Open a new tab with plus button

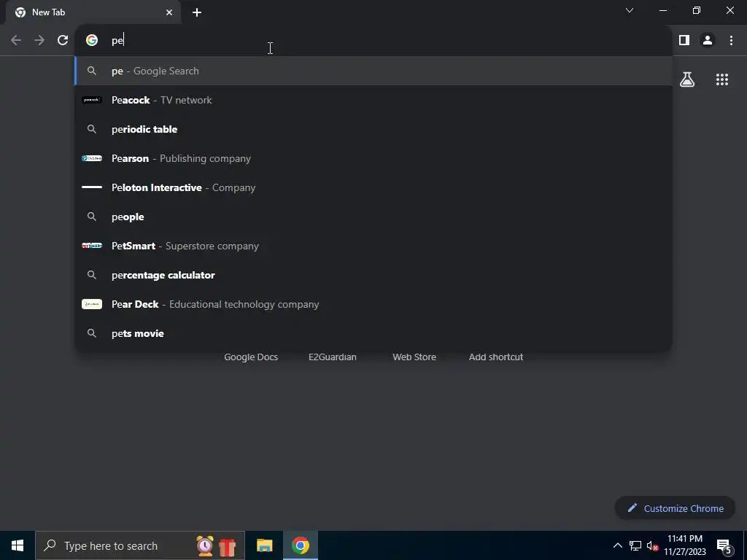197,12
